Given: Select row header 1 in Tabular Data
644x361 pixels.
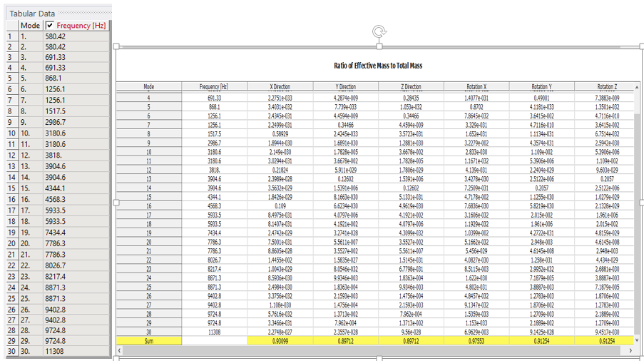Looking at the screenshot, I should 12,36.
